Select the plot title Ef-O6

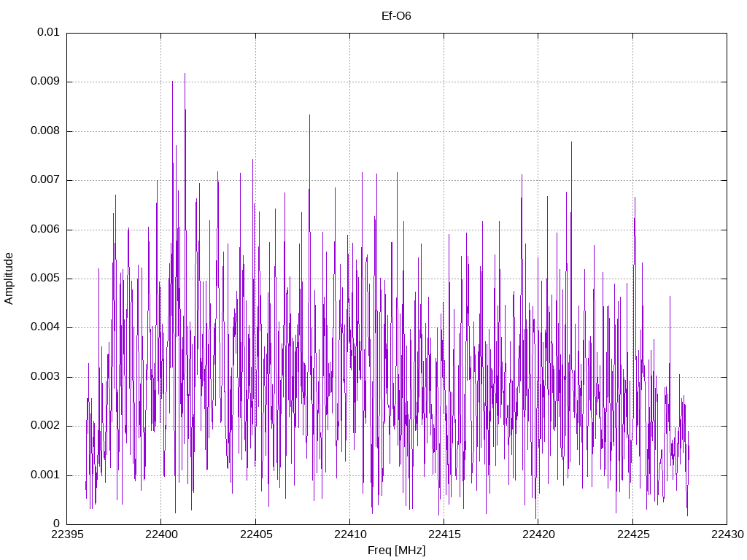click(x=396, y=16)
